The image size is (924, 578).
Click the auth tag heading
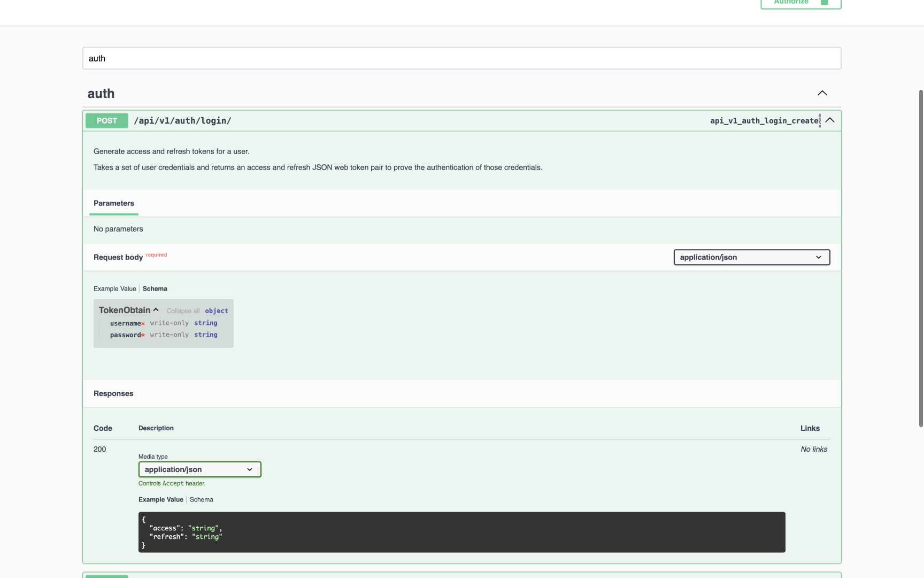101,94
